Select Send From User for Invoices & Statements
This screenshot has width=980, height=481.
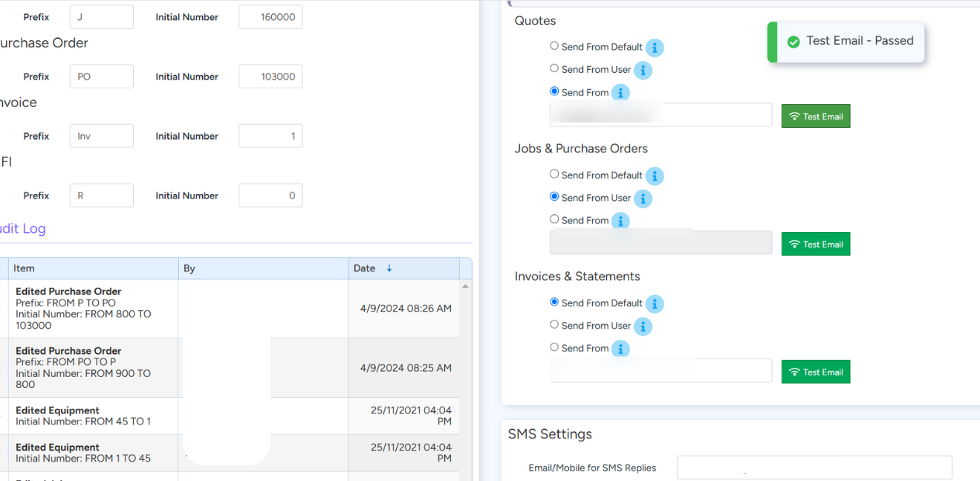click(554, 325)
